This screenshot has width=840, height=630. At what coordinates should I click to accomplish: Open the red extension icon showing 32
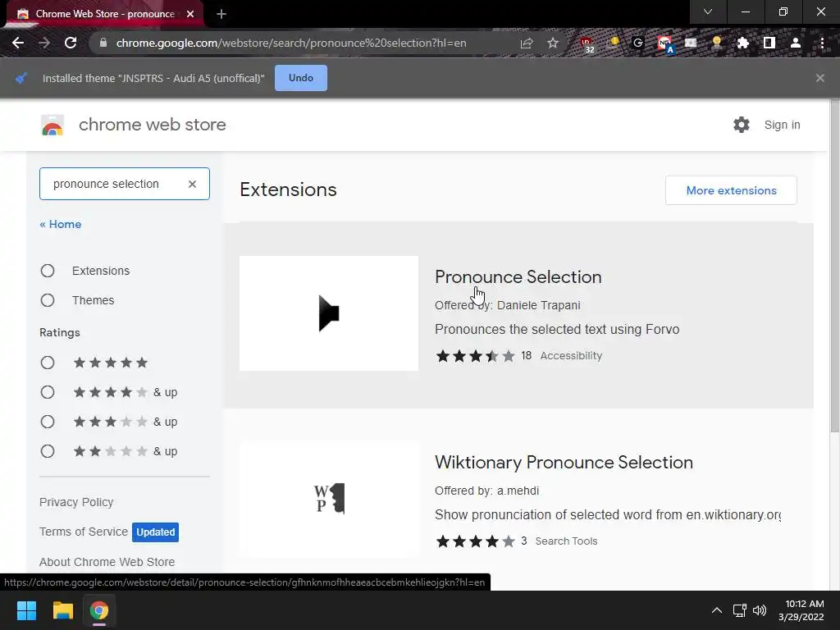[x=587, y=44]
